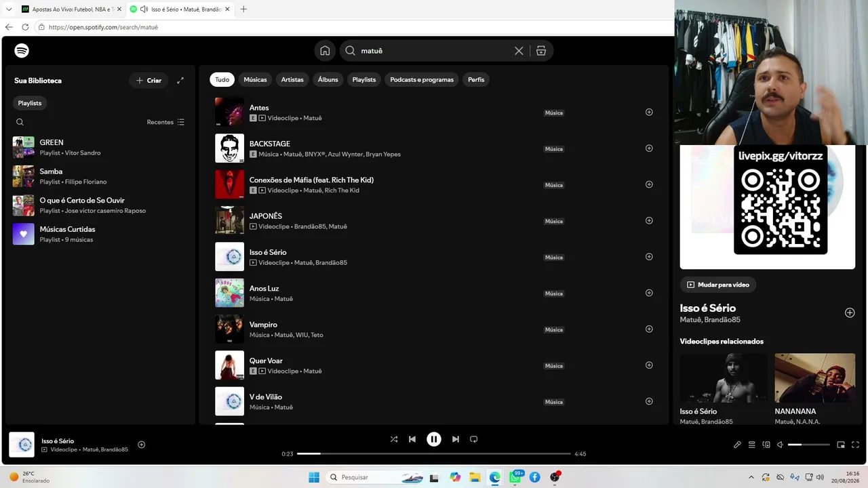The width and height of the screenshot is (868, 488).
Task: Show hidden icons in the system tray
Action: [x=751, y=477]
